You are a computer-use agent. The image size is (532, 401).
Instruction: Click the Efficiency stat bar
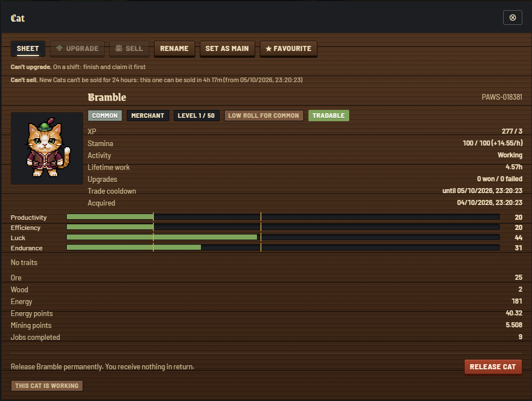(283, 227)
